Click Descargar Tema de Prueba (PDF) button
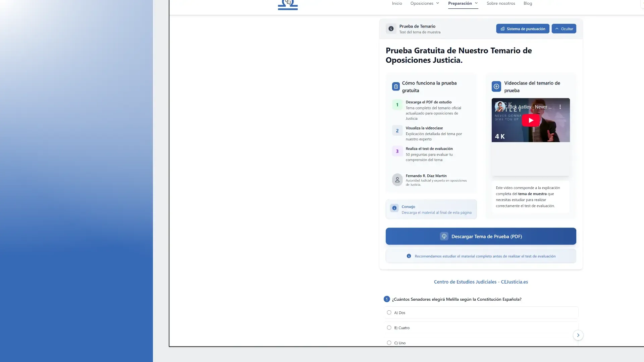 point(481,236)
